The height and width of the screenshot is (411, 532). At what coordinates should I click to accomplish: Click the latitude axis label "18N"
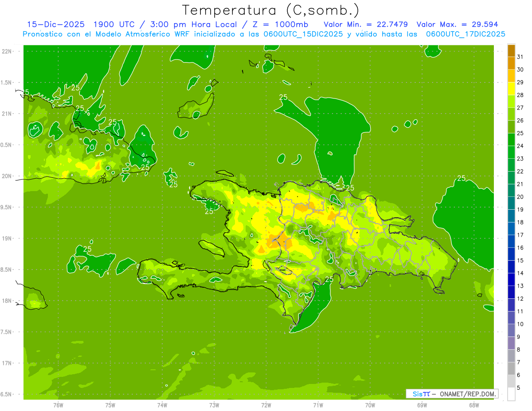tap(7, 301)
